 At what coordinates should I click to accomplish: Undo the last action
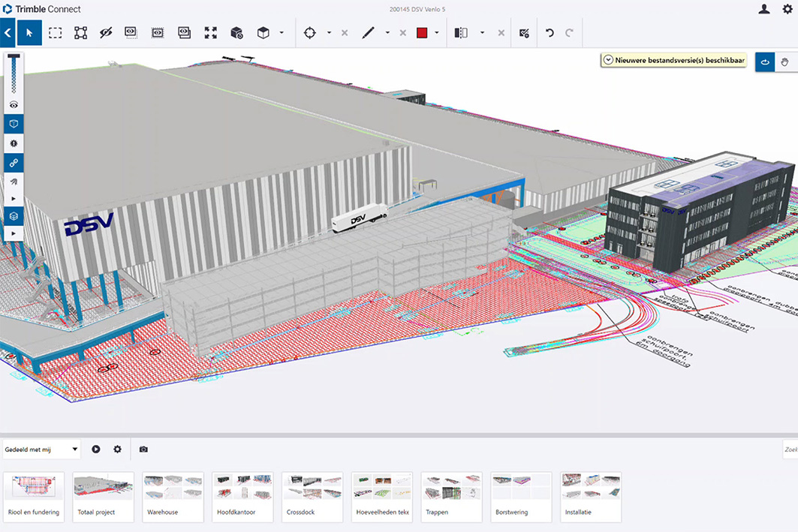550,33
